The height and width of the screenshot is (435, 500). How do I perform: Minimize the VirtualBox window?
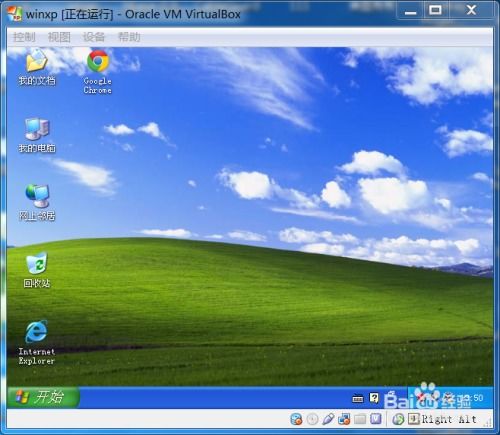click(x=410, y=11)
